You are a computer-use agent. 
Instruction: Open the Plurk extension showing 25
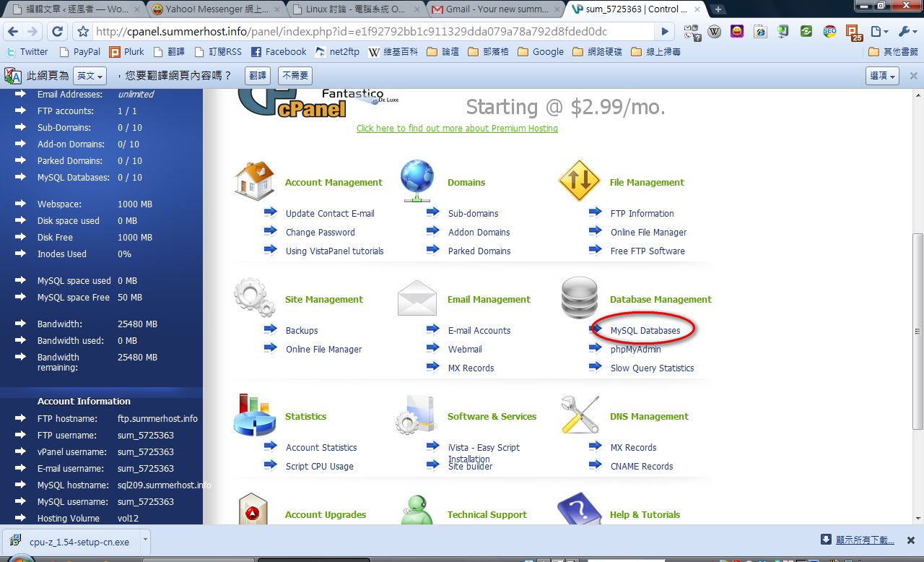tap(853, 33)
